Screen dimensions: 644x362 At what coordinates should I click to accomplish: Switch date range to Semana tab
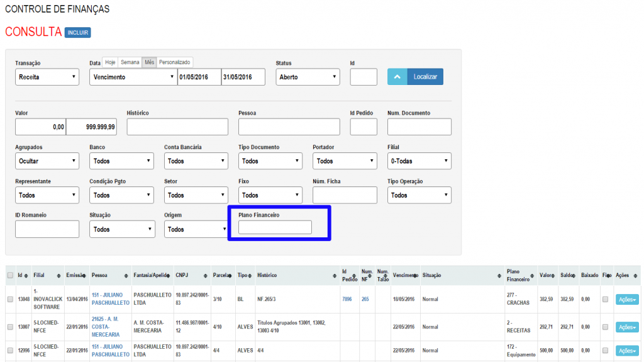coord(130,62)
